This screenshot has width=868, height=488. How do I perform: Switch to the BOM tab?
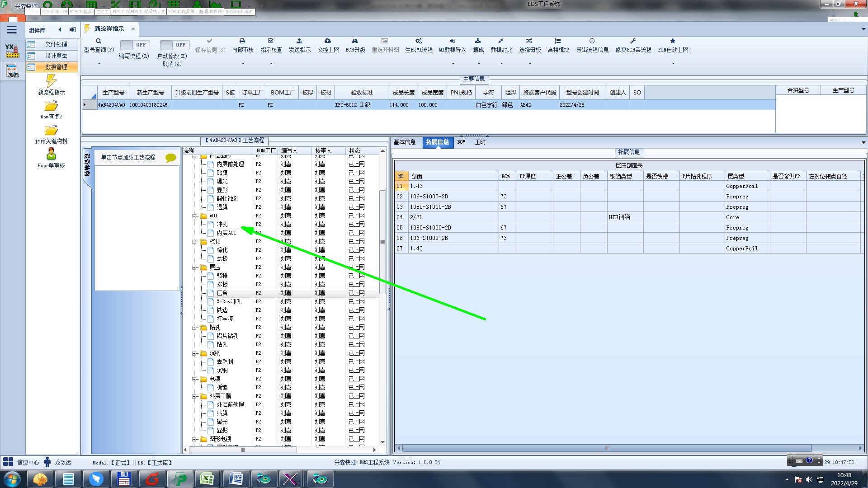point(461,142)
